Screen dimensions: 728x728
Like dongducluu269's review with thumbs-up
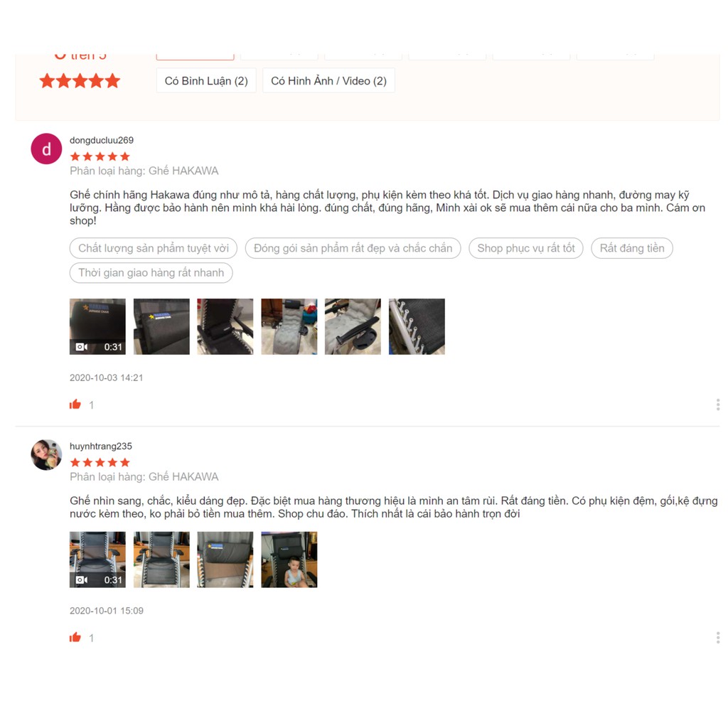tap(75, 405)
